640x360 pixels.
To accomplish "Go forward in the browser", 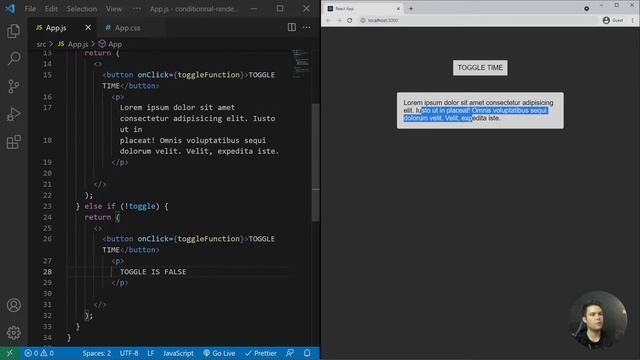I will tap(339, 20).
